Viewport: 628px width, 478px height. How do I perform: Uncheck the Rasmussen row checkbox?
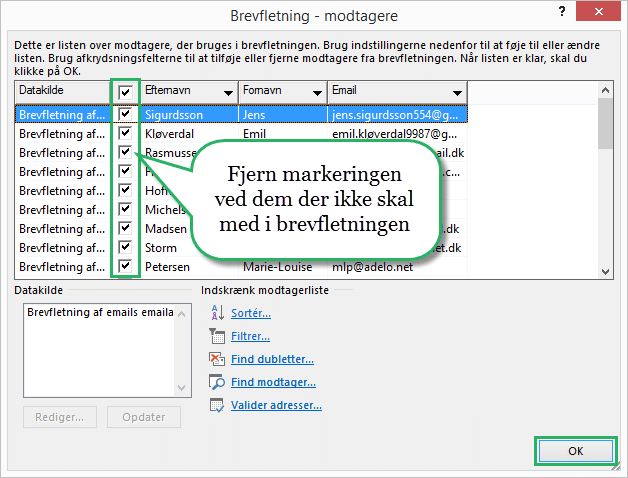pyautogui.click(x=125, y=152)
